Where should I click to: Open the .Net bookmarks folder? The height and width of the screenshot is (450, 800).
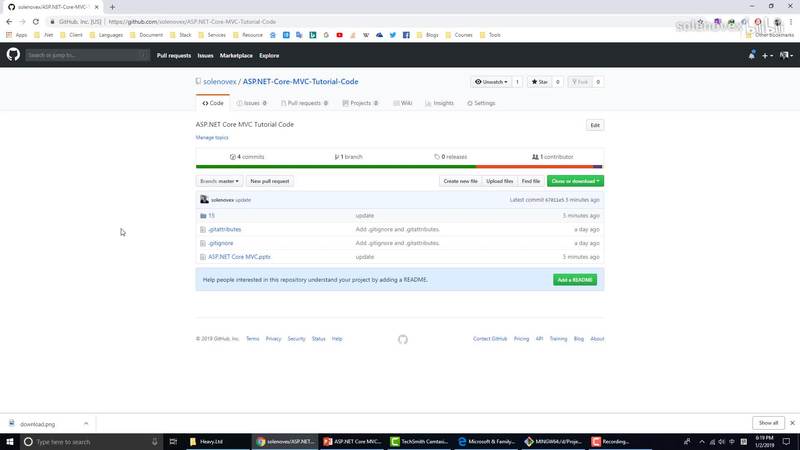click(x=43, y=35)
